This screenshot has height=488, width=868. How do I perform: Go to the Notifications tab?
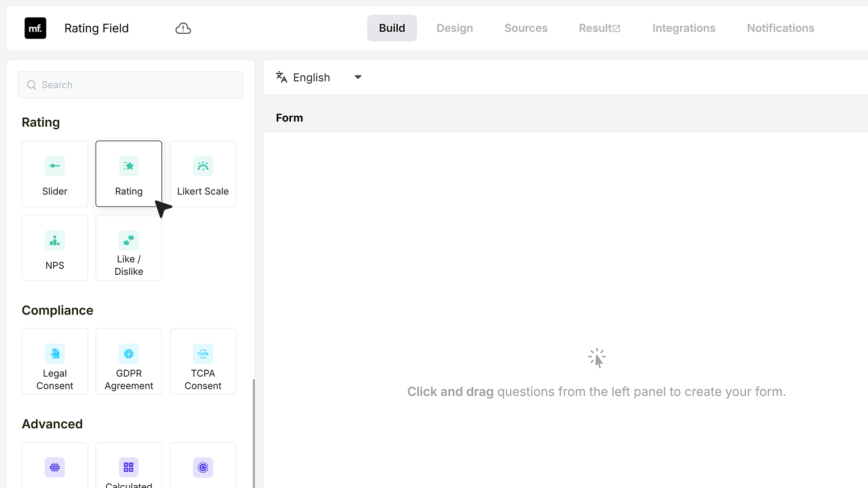pyautogui.click(x=780, y=28)
